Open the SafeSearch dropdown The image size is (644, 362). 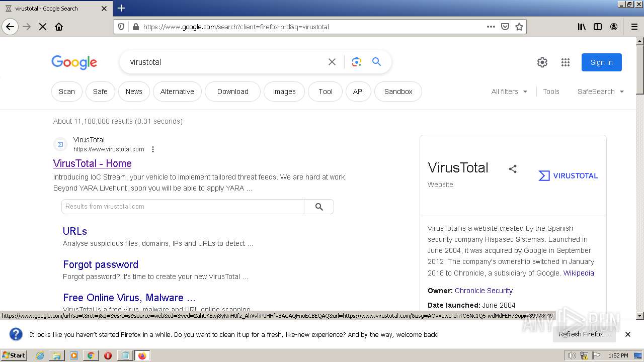(x=601, y=92)
